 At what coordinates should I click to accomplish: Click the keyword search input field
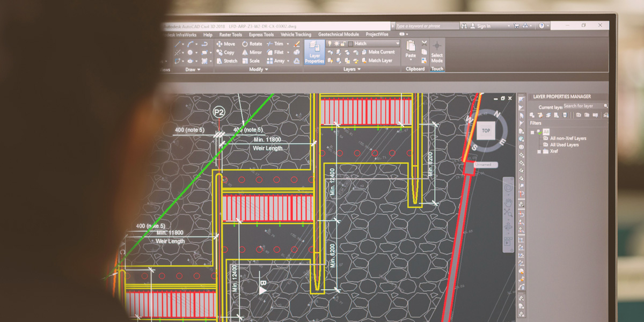click(427, 26)
